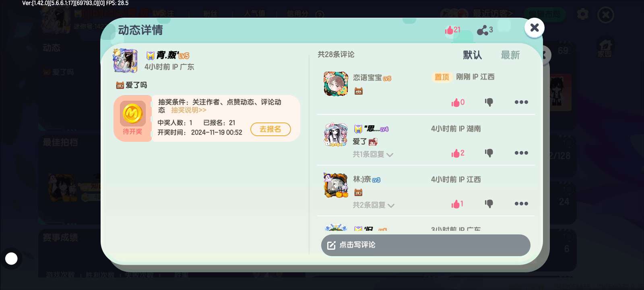Like the post via header thumbs-up
This screenshot has width=644, height=290.
click(452, 30)
